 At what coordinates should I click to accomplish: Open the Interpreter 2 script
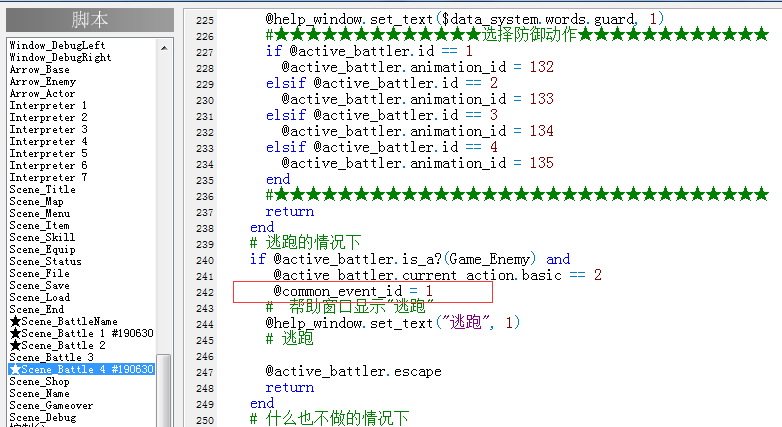(48, 117)
